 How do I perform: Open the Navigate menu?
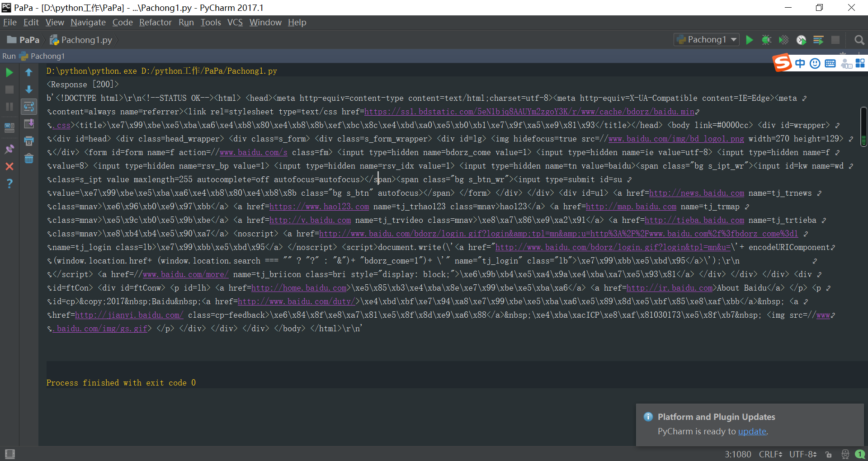(x=88, y=22)
